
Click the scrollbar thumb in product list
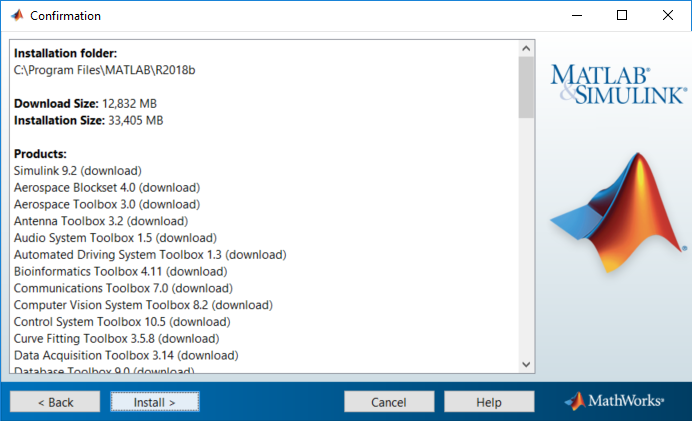point(526,87)
